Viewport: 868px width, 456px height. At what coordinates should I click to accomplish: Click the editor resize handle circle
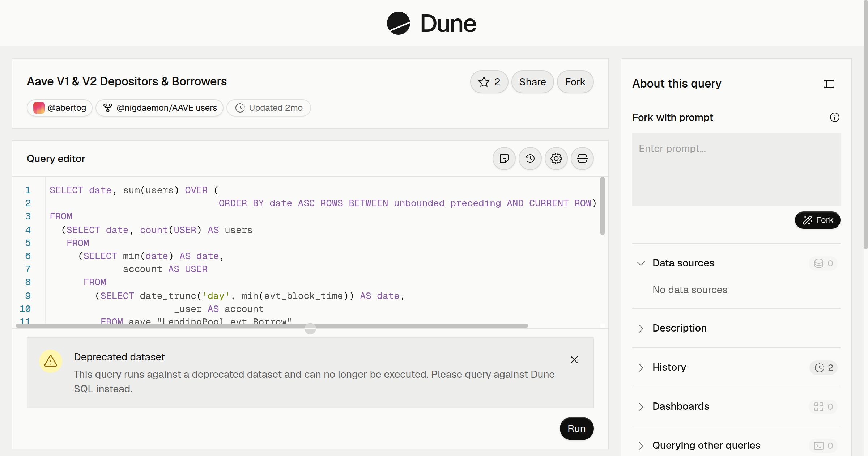tap(310, 329)
